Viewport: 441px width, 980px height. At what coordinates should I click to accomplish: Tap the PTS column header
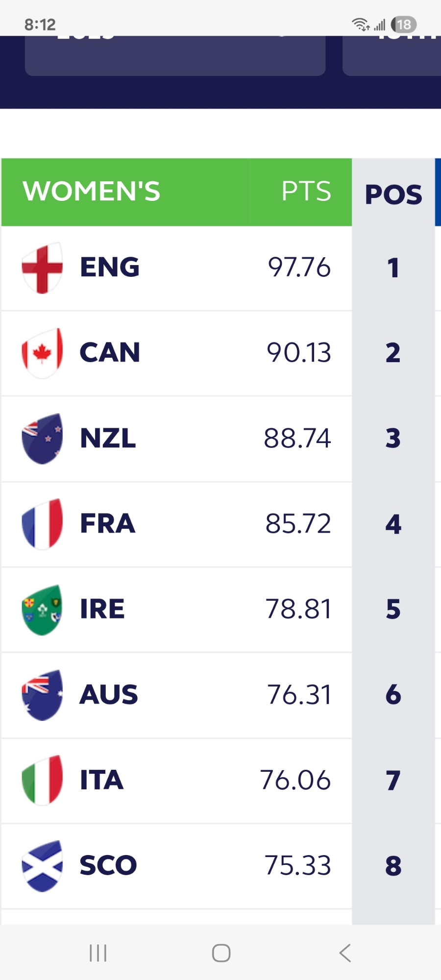pos(306,191)
